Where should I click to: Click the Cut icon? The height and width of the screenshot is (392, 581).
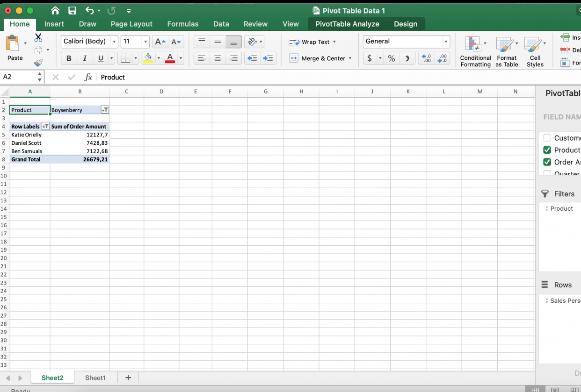pos(38,37)
